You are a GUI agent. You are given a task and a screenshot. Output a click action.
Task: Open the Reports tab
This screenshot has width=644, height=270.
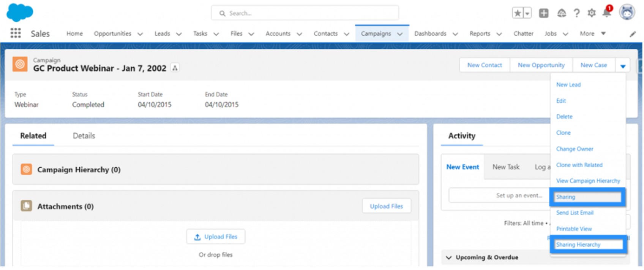(480, 33)
